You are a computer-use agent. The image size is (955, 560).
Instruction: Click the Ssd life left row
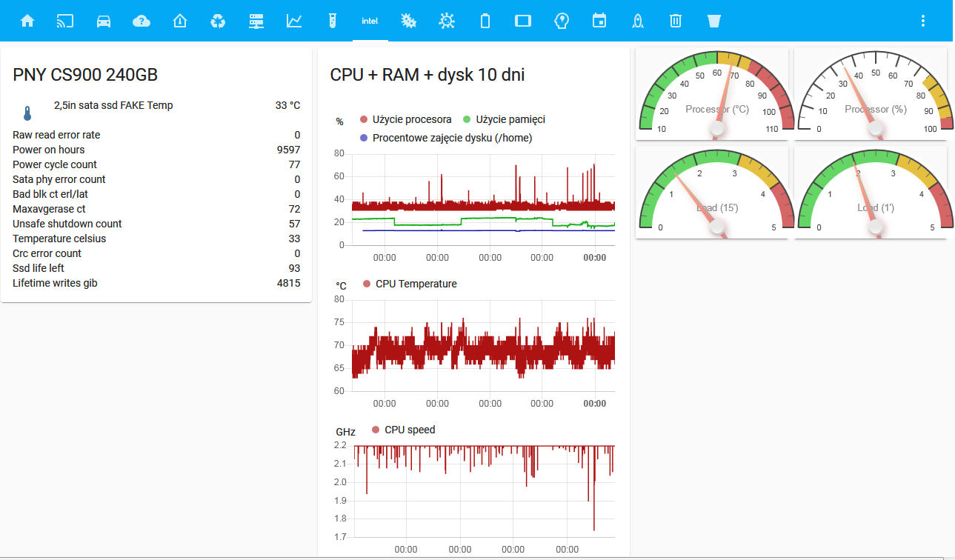pos(156,268)
